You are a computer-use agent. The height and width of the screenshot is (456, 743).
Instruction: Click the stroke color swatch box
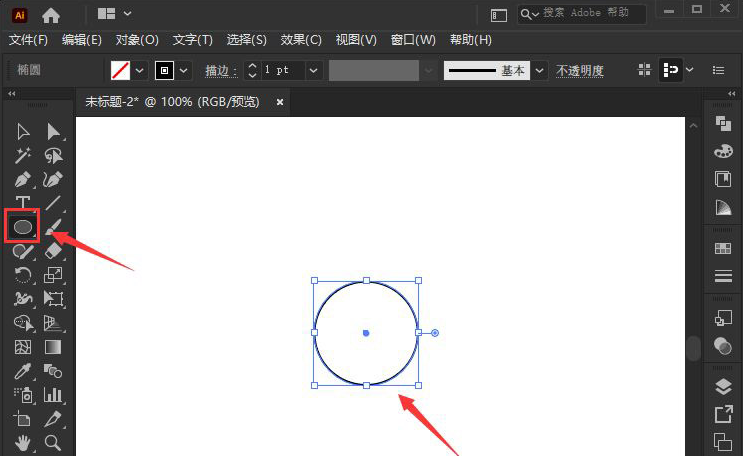[164, 71]
